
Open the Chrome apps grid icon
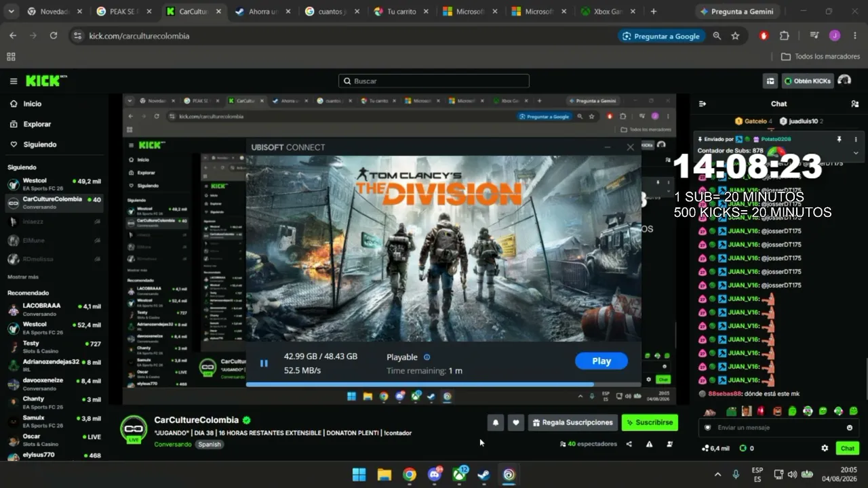11,57
